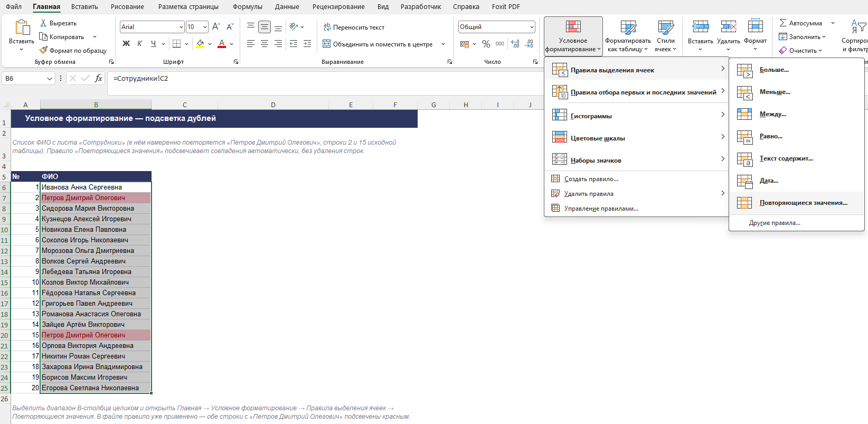Click the Paste (Вставить) button
The image size is (868, 424).
(x=22, y=36)
